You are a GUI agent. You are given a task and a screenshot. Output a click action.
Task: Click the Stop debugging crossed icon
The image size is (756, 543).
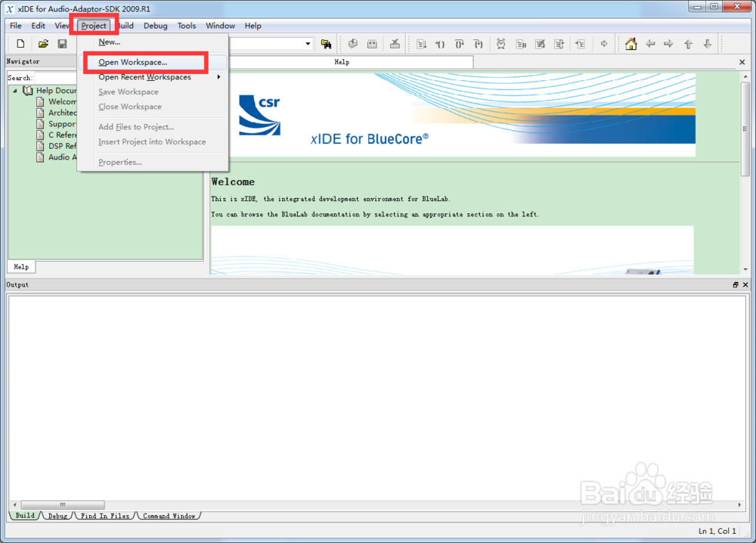tap(541, 44)
